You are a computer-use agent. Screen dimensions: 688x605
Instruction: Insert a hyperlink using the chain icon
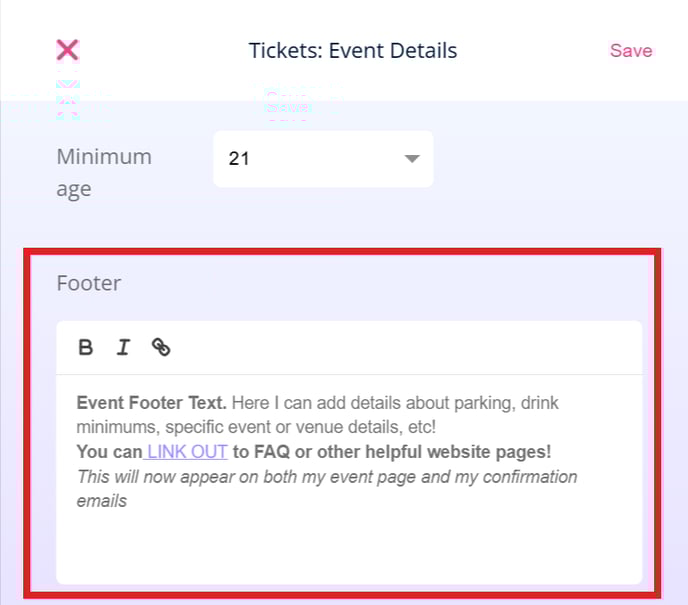click(161, 347)
